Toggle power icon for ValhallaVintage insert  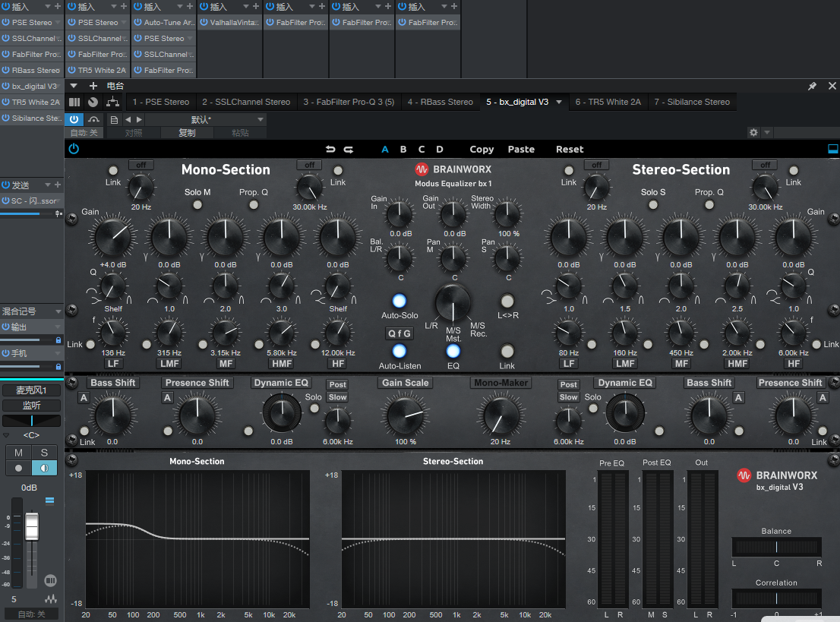coord(204,23)
